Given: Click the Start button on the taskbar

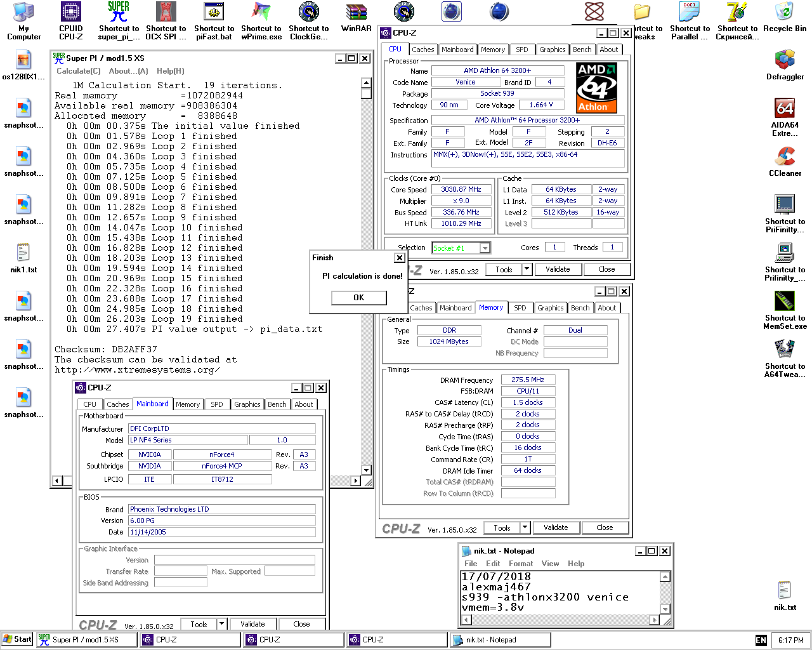Looking at the screenshot, I should [x=17, y=639].
